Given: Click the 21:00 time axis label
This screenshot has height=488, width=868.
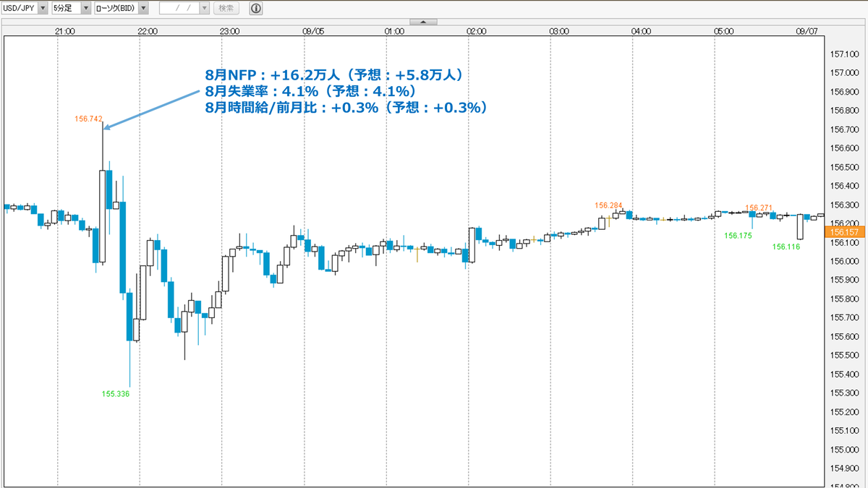Looking at the screenshot, I should tap(65, 32).
